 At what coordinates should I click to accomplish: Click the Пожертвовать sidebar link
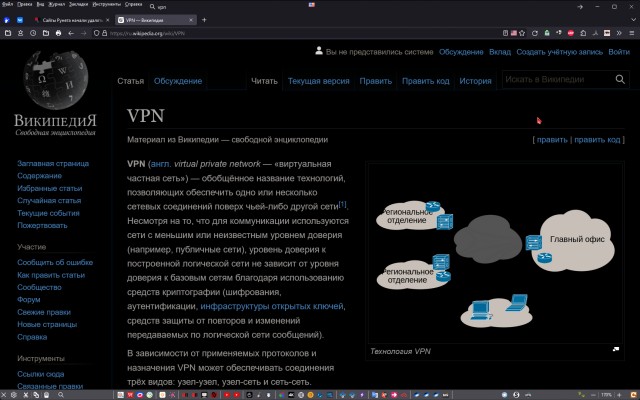point(42,225)
